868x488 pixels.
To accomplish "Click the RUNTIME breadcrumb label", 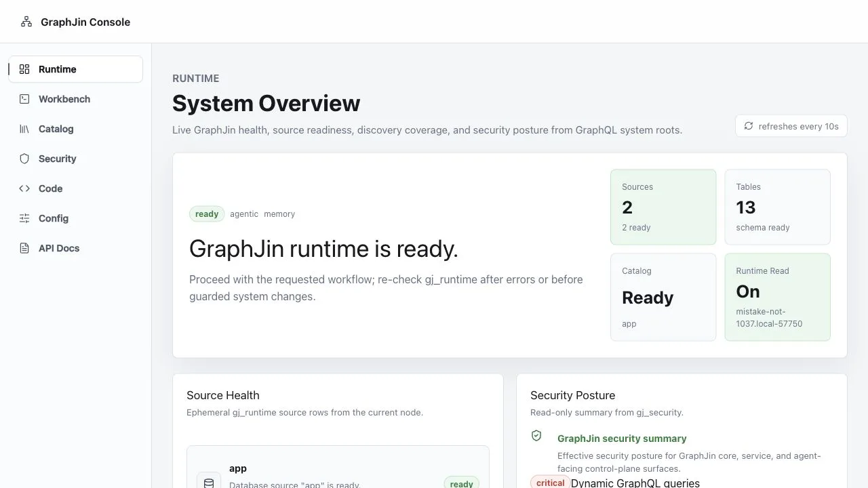I will pyautogui.click(x=196, y=79).
